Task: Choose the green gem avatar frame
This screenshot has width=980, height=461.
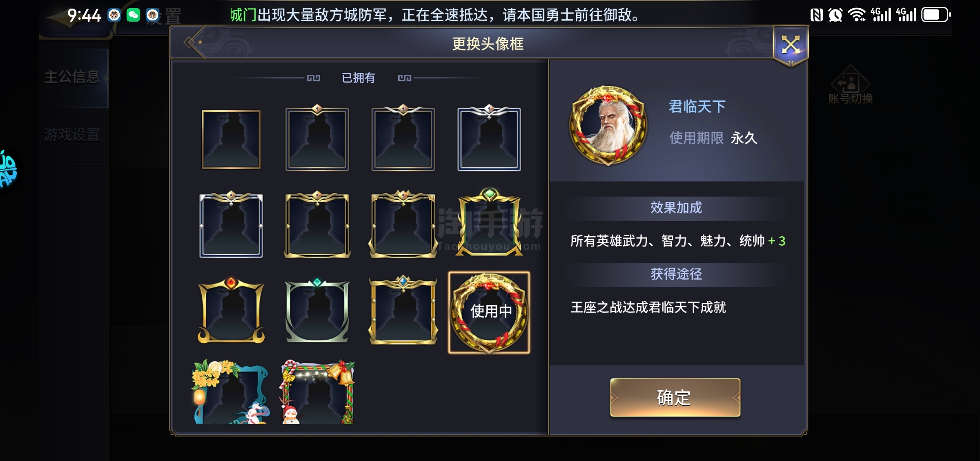Action: point(489,222)
